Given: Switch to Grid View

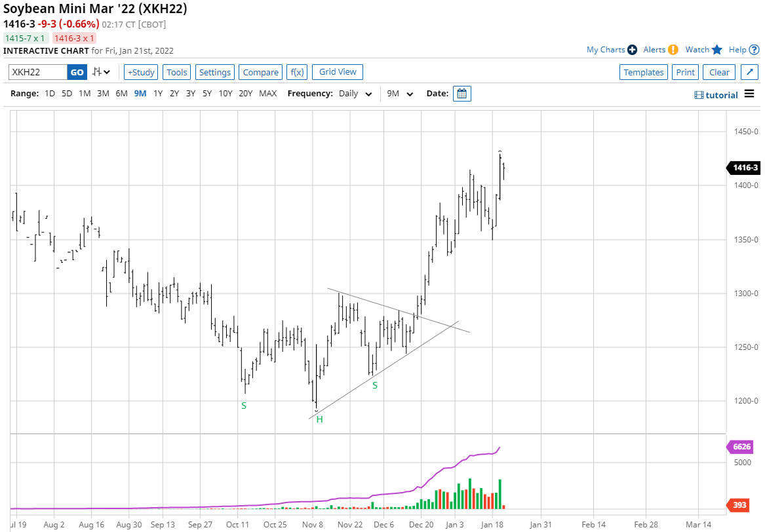Looking at the screenshot, I should click(338, 71).
